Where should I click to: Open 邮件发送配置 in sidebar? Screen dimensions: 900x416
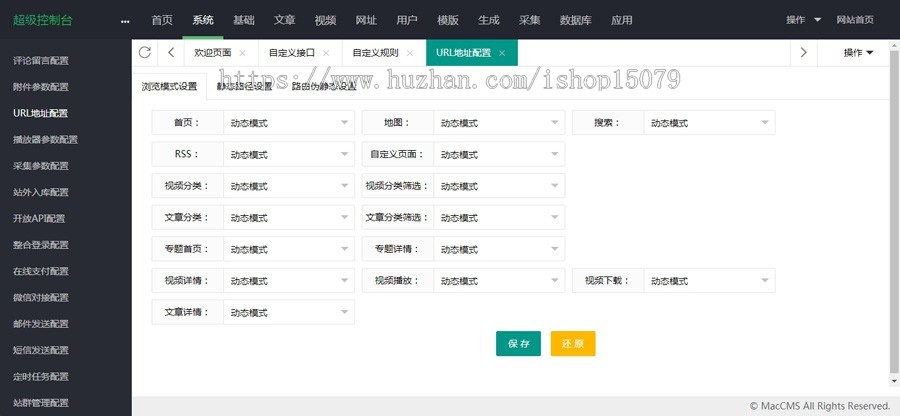click(x=41, y=324)
